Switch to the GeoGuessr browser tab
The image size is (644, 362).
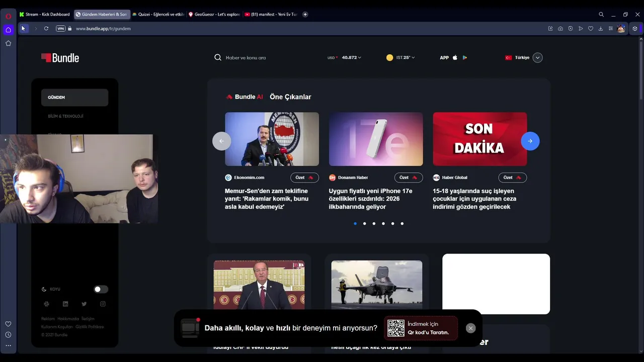pos(214,15)
